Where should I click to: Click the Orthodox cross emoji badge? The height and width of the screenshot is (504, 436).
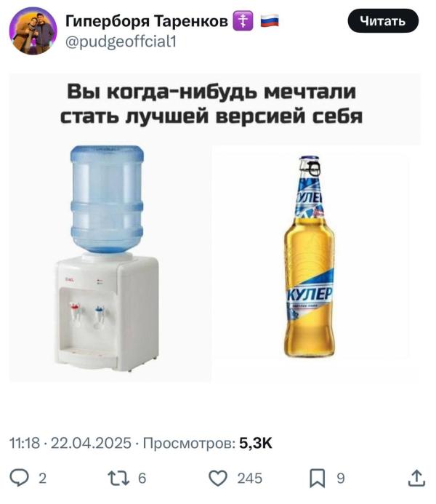point(243,21)
